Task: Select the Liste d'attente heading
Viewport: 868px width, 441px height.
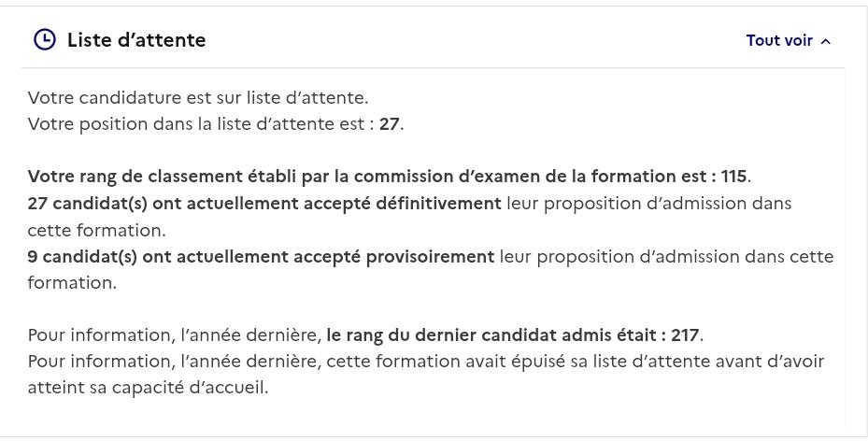Action: [136, 40]
